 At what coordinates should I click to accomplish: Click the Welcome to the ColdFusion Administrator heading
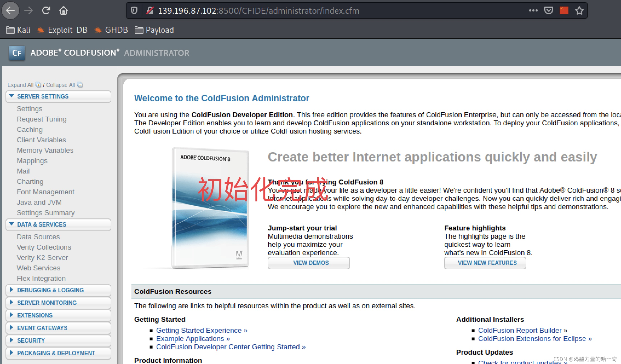tap(222, 98)
